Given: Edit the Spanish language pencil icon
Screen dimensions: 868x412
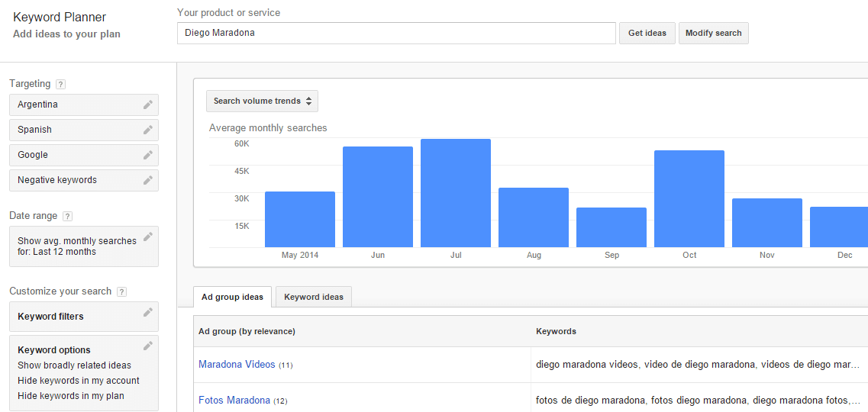Looking at the screenshot, I should [147, 130].
